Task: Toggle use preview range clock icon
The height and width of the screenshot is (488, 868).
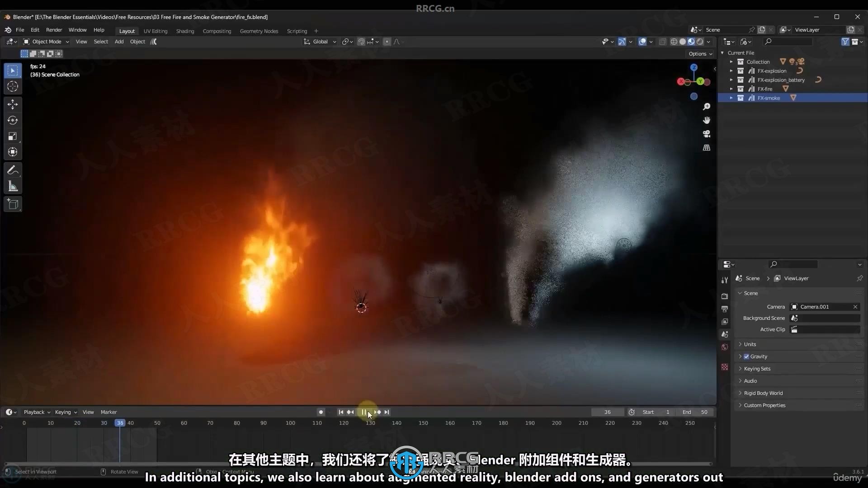Action: click(x=632, y=412)
